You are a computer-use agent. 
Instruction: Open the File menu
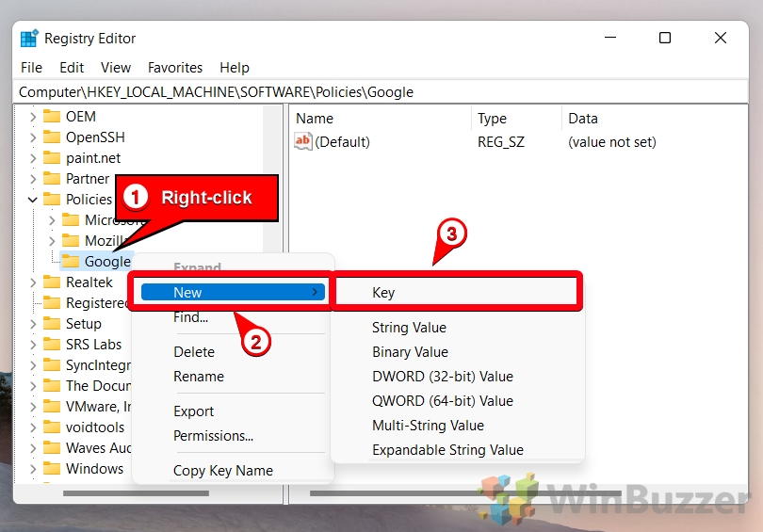(31, 67)
